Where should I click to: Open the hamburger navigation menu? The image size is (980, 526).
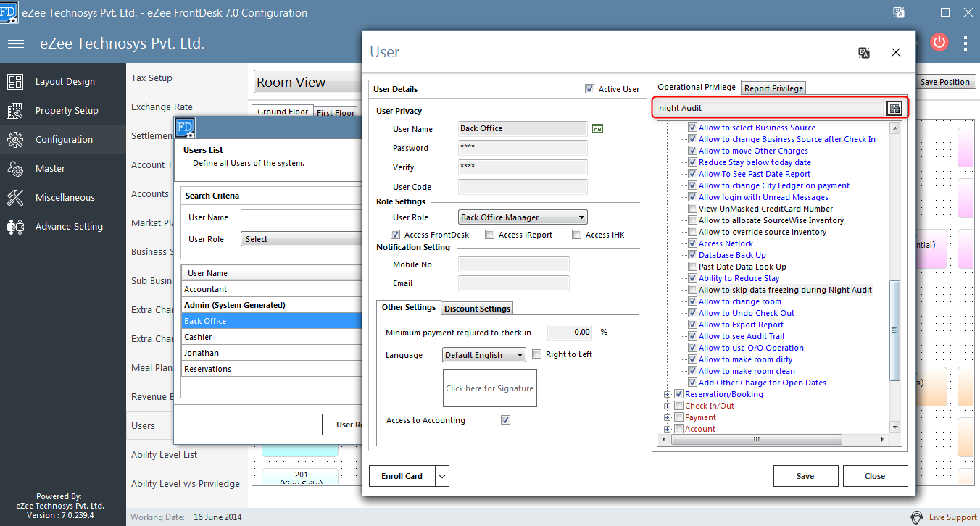coord(16,44)
